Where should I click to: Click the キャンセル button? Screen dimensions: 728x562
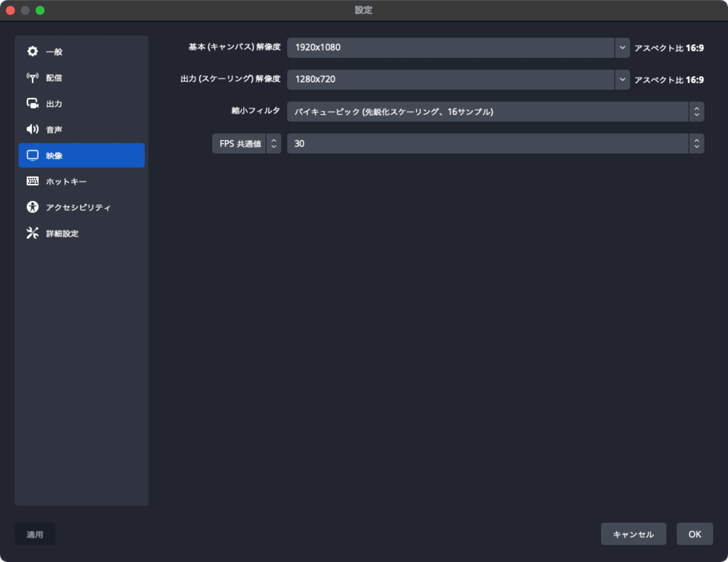click(x=633, y=534)
